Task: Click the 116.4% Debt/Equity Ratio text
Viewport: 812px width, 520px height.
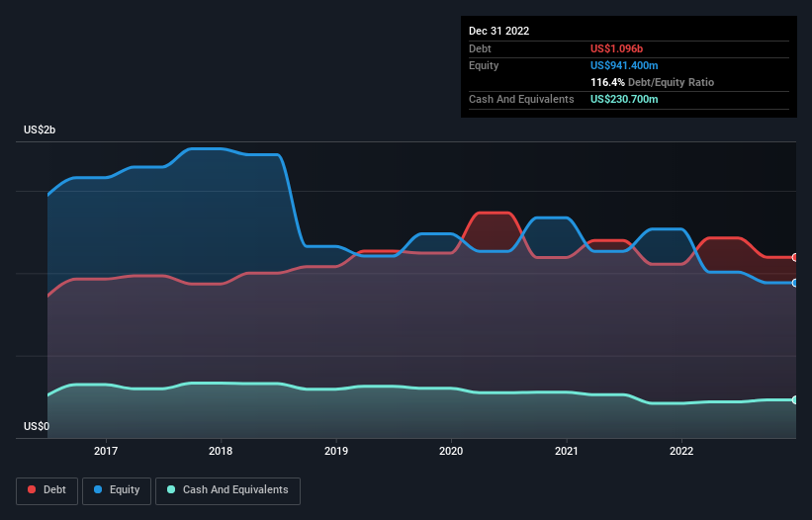Action: pos(652,82)
